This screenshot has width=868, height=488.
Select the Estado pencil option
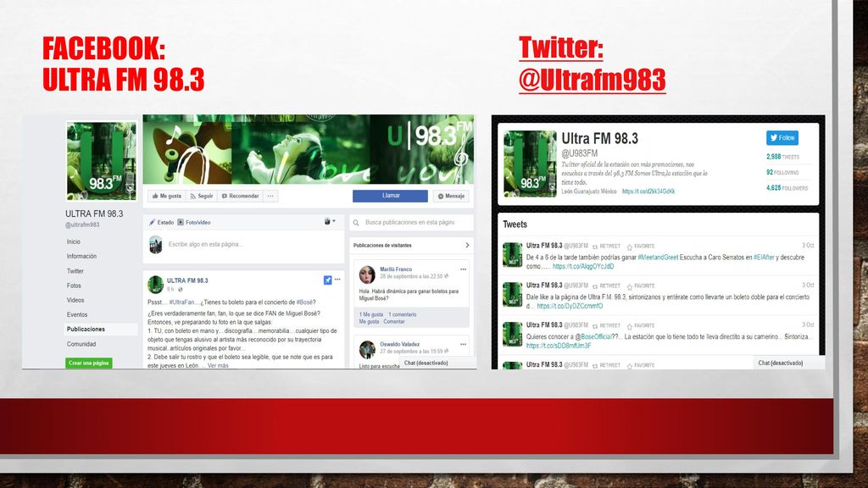pos(161,223)
